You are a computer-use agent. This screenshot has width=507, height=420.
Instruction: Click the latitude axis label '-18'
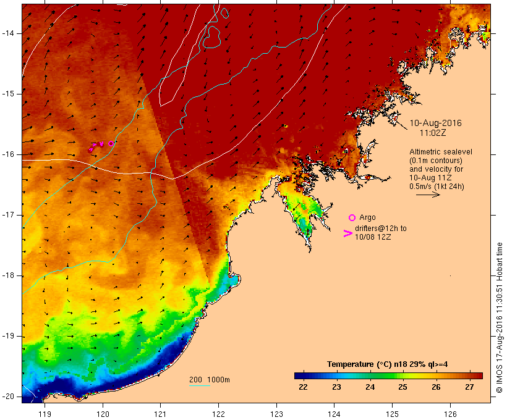pyautogui.click(x=7, y=275)
